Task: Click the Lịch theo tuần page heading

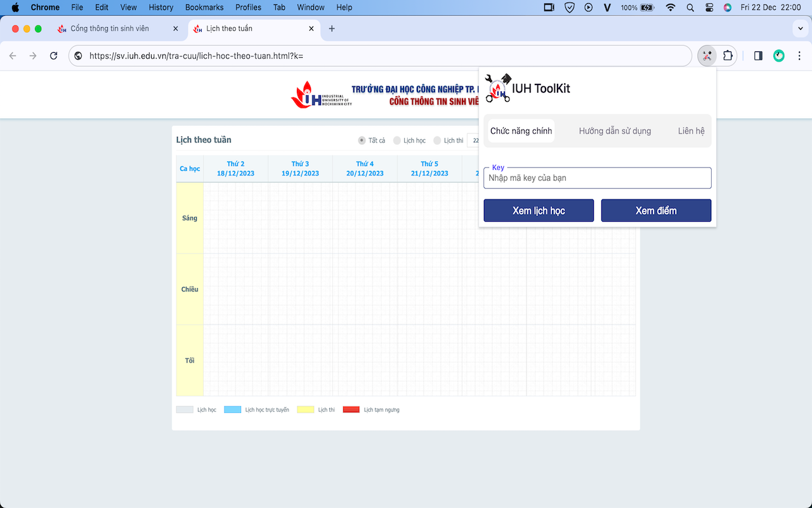Action: (x=204, y=140)
